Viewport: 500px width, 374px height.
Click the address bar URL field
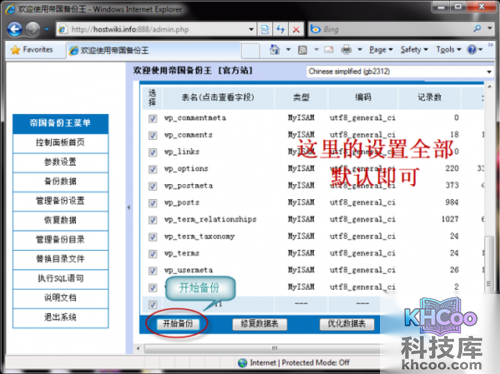tap(152, 29)
